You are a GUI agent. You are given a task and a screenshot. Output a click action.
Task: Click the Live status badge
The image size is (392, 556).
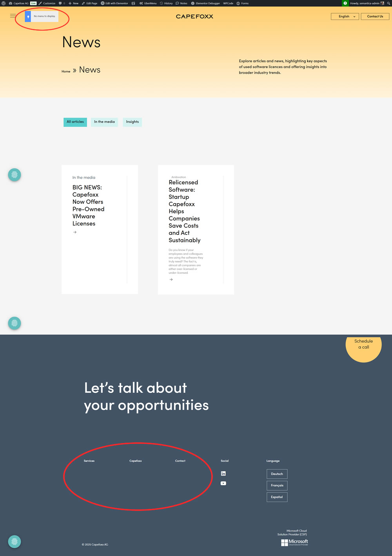(x=33, y=3)
